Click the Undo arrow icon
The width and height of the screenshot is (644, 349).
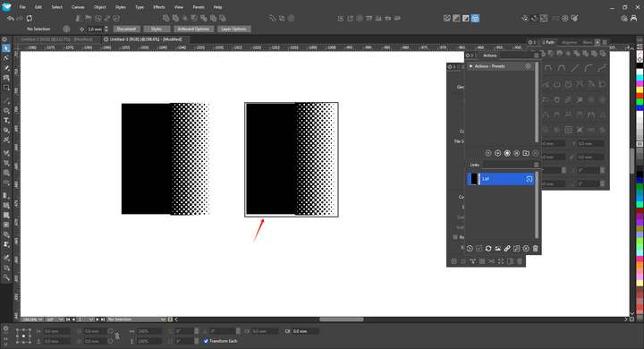point(10,19)
